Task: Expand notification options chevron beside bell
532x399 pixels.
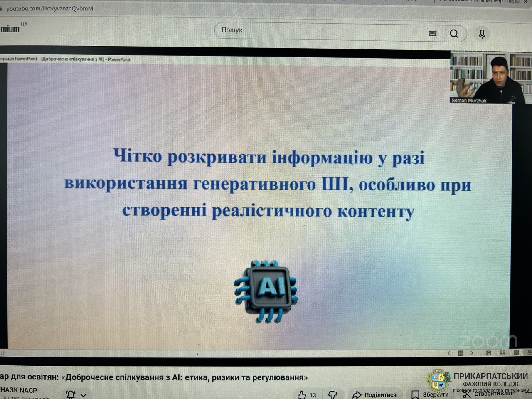Action: pos(84,395)
